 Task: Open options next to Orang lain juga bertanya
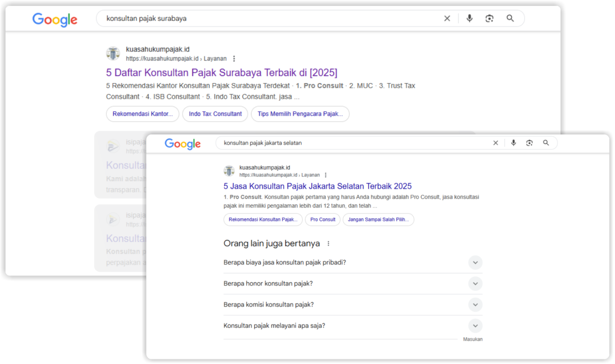328,243
